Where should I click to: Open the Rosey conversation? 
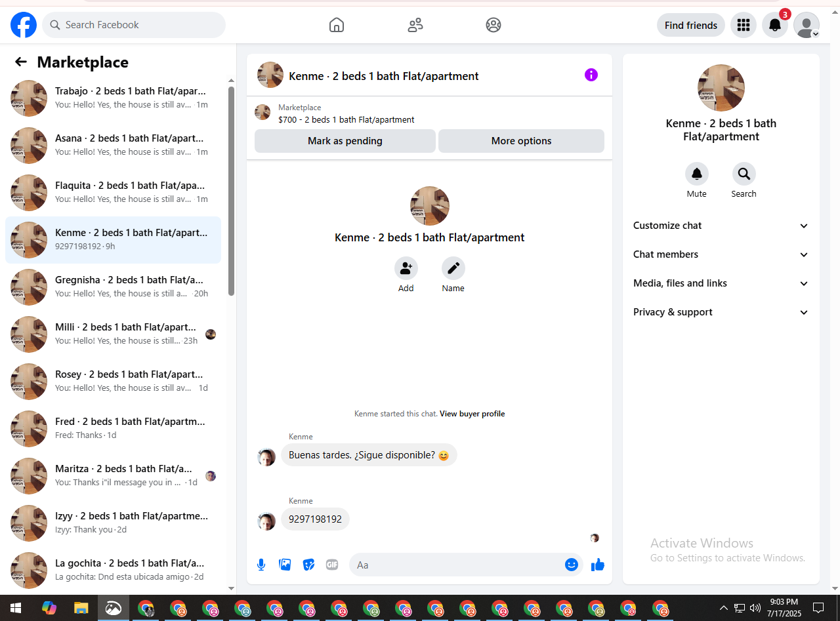pyautogui.click(x=113, y=382)
